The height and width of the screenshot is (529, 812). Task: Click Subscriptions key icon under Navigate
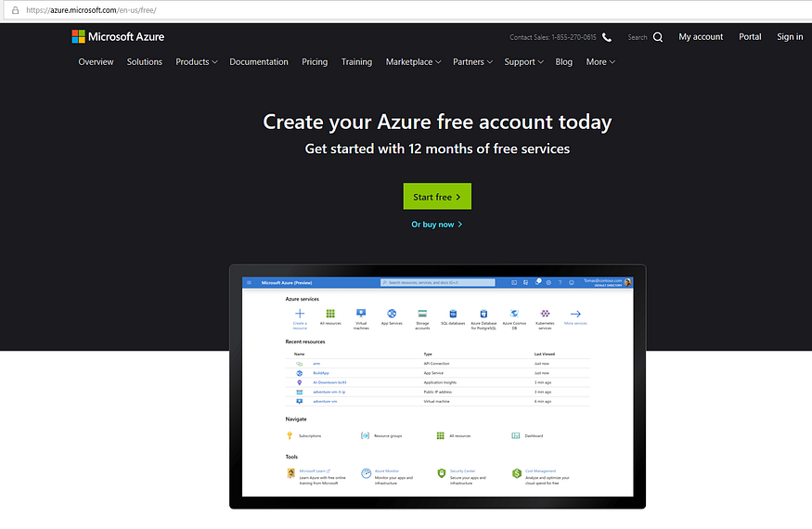pos(290,435)
